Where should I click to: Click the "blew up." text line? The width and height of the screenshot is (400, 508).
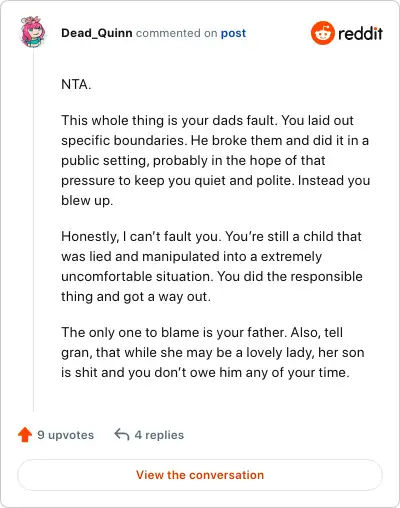[x=87, y=200]
